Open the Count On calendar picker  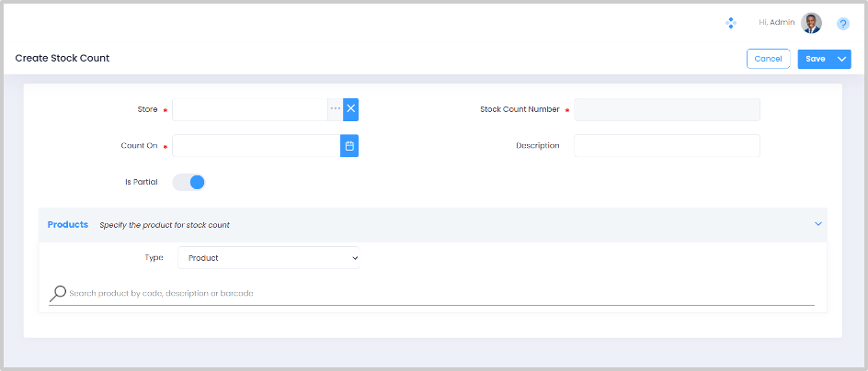pyautogui.click(x=349, y=146)
